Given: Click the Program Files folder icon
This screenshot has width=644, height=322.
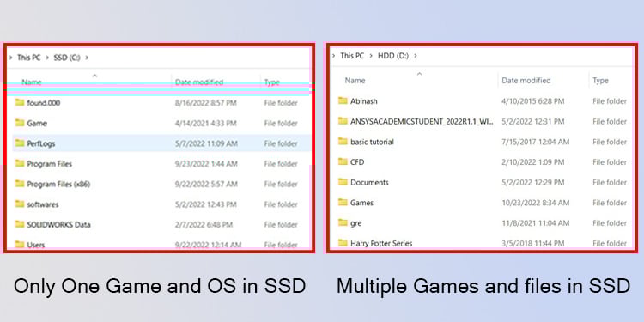Looking at the screenshot, I should [20, 163].
